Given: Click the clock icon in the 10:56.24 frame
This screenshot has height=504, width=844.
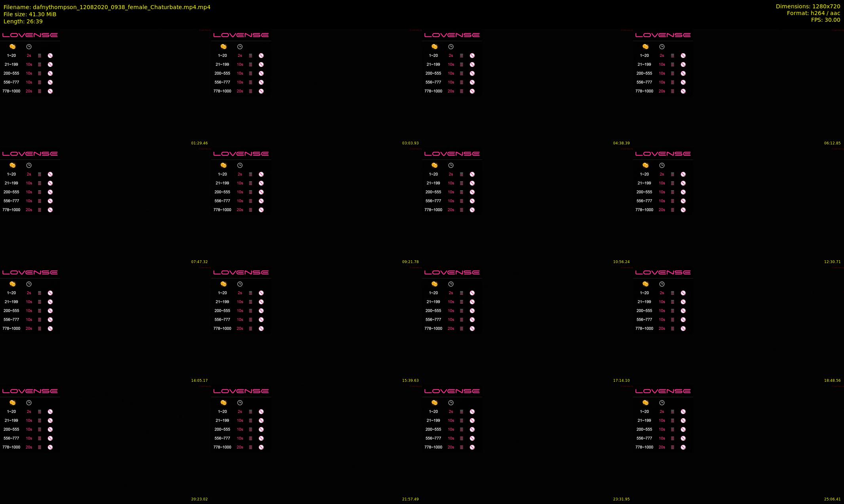Looking at the screenshot, I should 451,165.
